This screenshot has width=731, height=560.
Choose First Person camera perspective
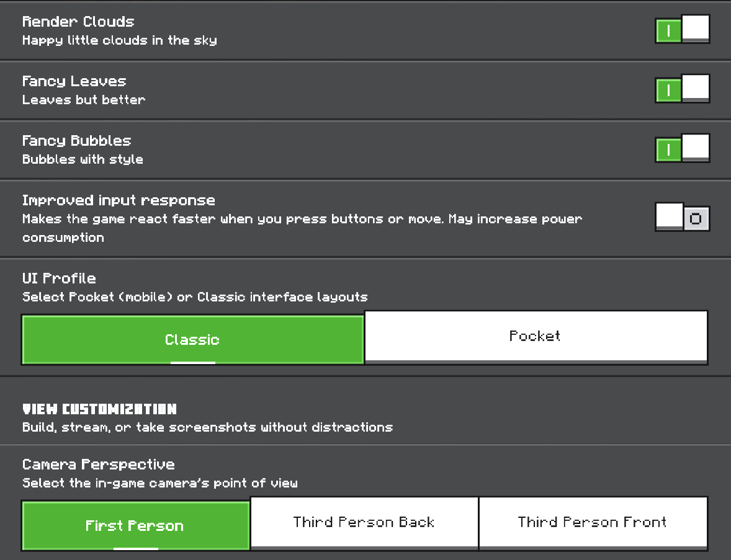pyautogui.click(x=136, y=526)
